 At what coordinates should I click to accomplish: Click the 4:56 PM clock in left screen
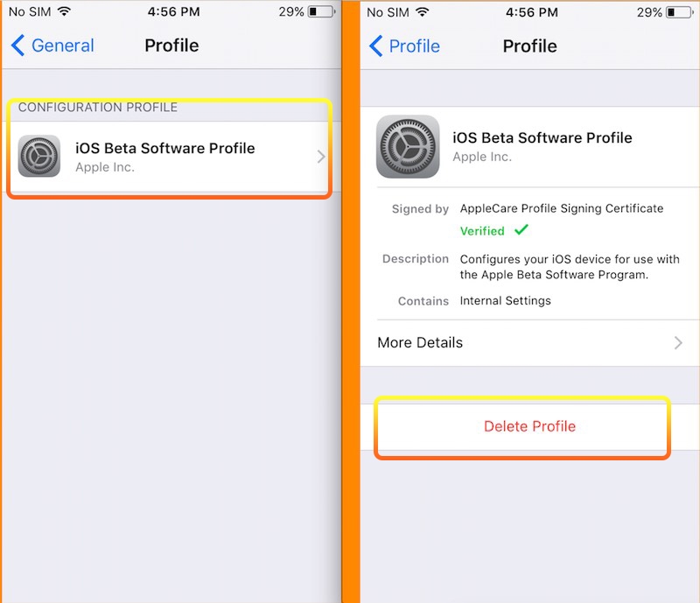click(173, 11)
